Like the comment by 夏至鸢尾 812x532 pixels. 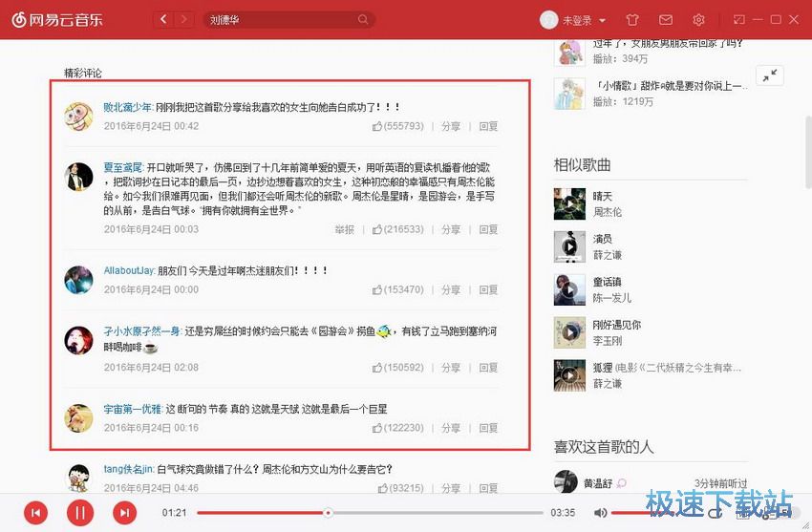pyautogui.click(x=397, y=229)
